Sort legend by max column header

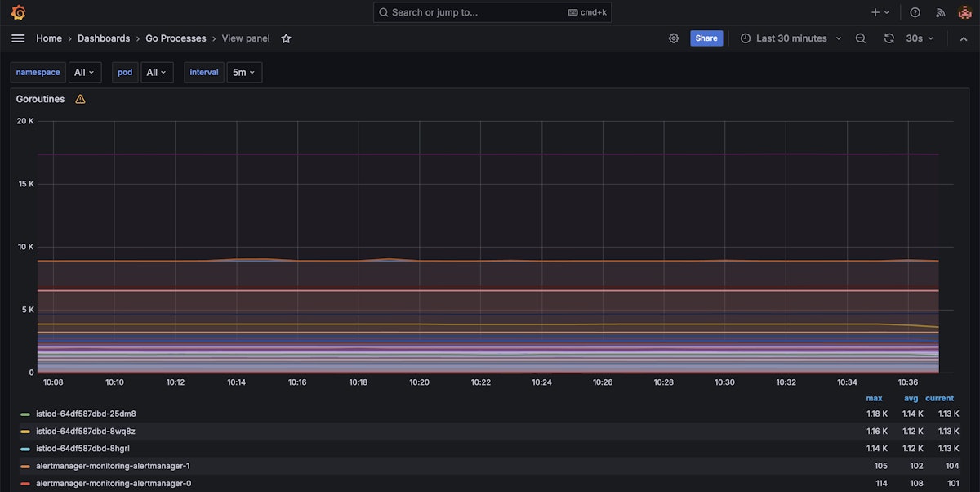874,399
